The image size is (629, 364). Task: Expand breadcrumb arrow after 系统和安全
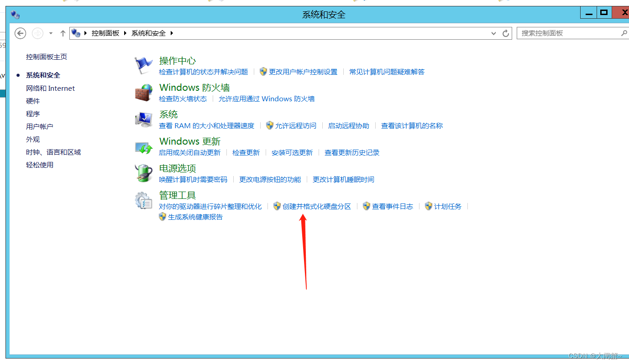[172, 33]
